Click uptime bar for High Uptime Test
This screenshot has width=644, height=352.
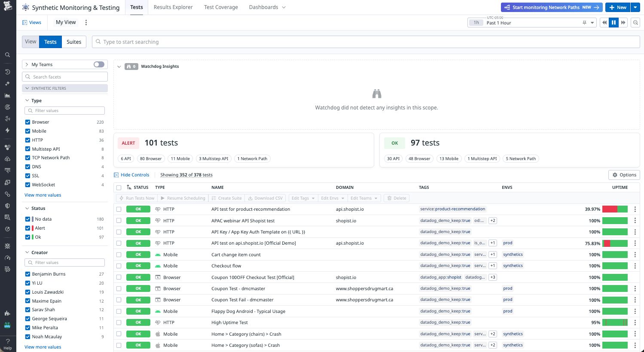pyautogui.click(x=615, y=322)
